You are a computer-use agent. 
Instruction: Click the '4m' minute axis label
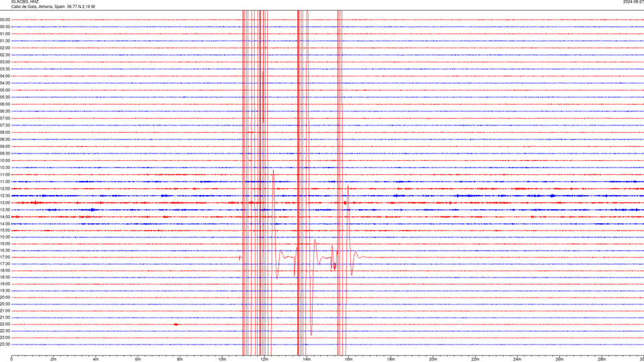pos(96,359)
